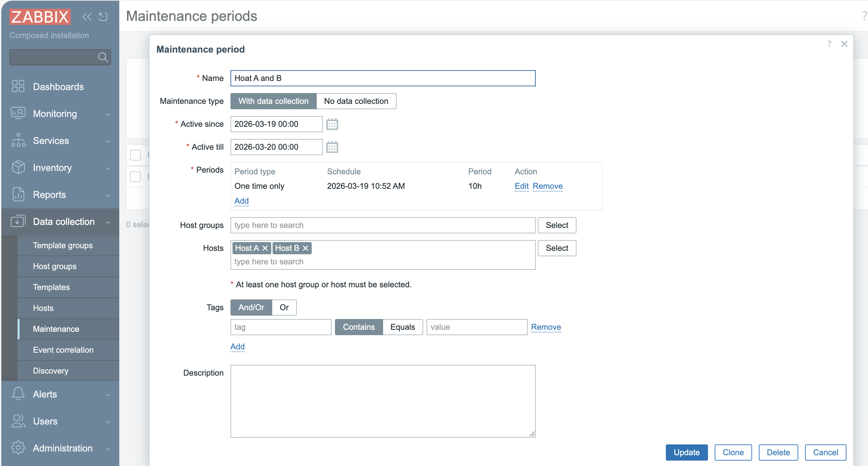
Task: Click the sidebar search magnifier icon
Action: pos(103,57)
